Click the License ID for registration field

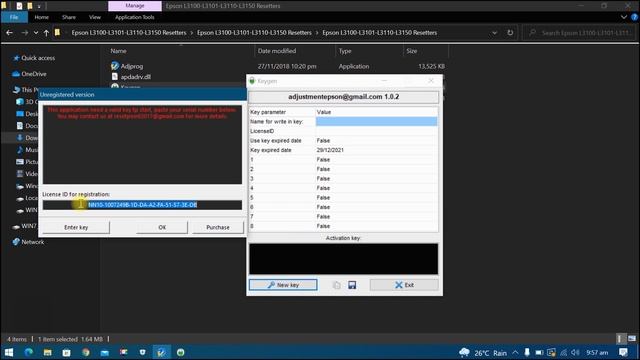point(142,205)
